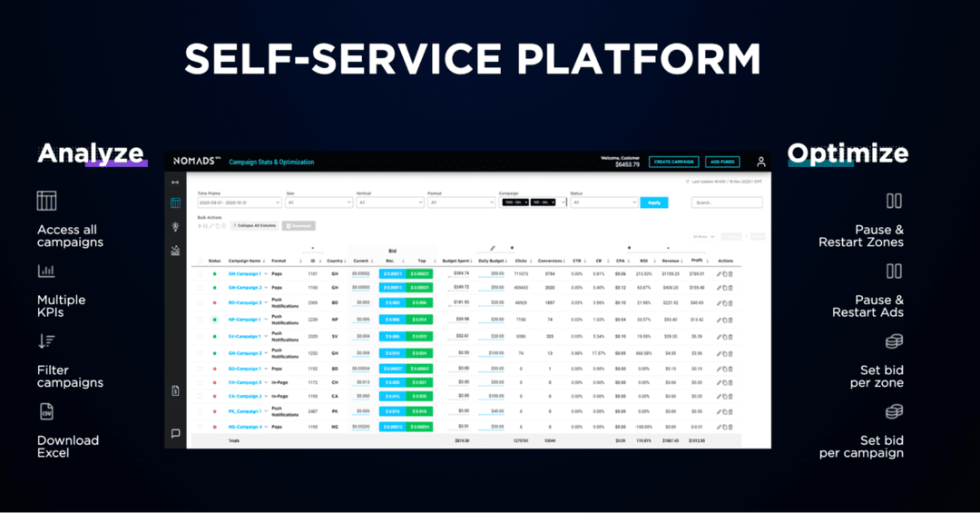The image size is (980, 513).
Task: Click the Download Excel CSV icon
Action: 47,411
